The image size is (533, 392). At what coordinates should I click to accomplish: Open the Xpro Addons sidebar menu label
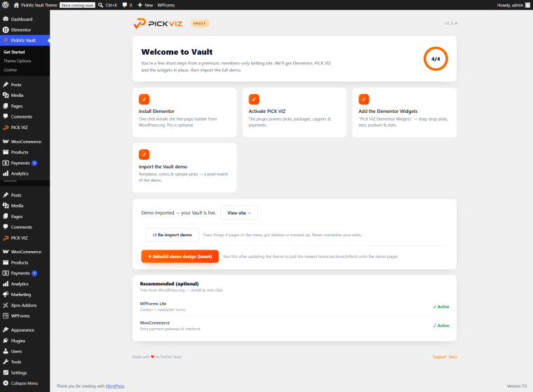(x=24, y=305)
